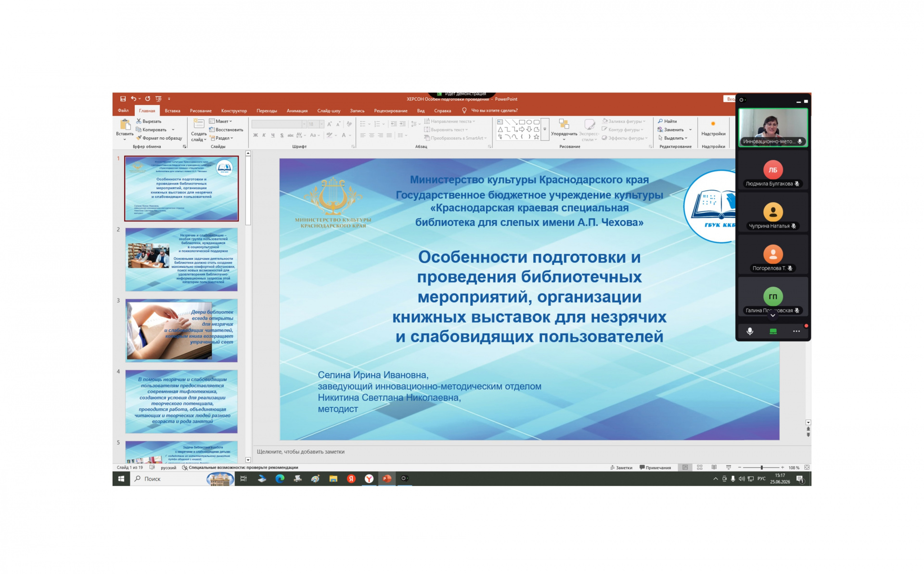Open Windows Start menu

click(x=121, y=479)
